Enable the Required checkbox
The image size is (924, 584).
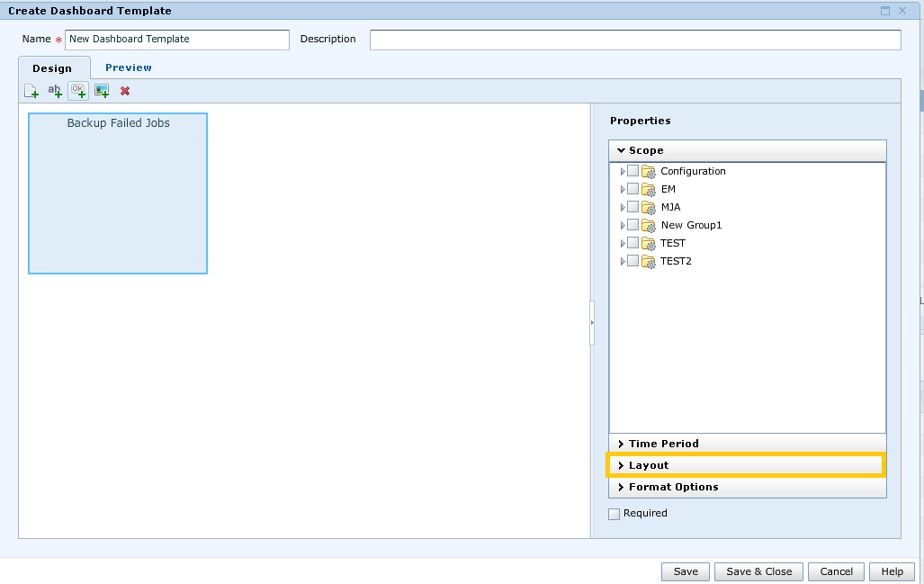[x=614, y=513]
